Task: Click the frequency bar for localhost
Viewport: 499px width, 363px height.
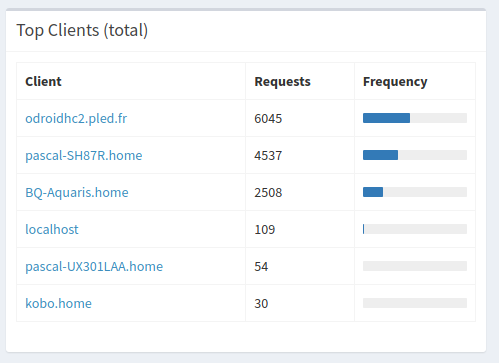Action: pyautogui.click(x=415, y=229)
